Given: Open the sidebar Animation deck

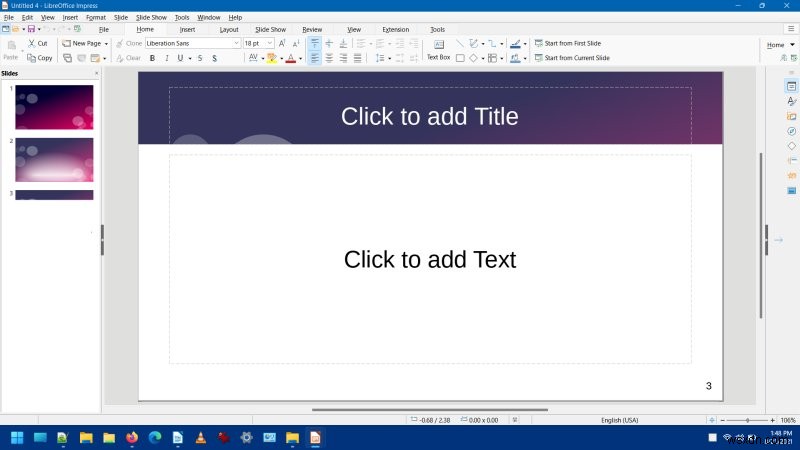Looking at the screenshot, I should tap(791, 176).
